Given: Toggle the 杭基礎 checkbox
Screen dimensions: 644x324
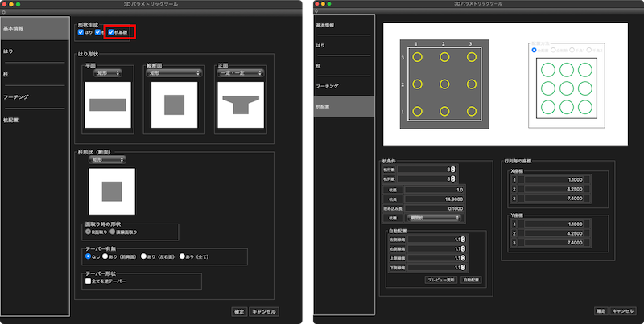Looking at the screenshot, I should point(112,33).
